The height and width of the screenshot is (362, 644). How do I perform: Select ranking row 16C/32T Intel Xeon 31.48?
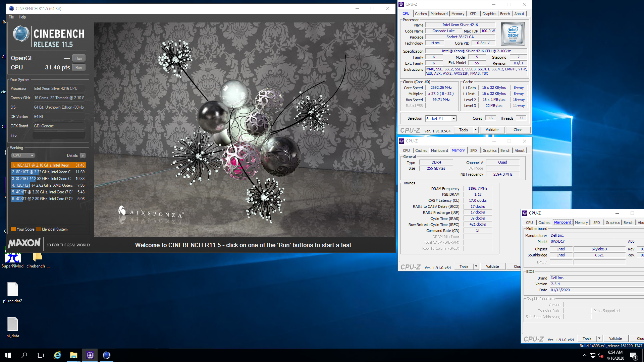48,165
